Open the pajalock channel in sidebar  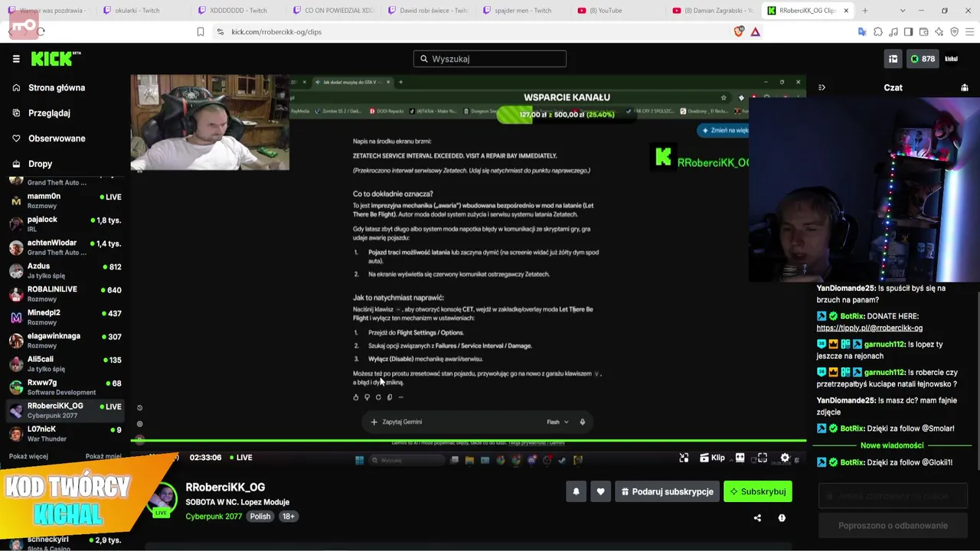coord(65,224)
